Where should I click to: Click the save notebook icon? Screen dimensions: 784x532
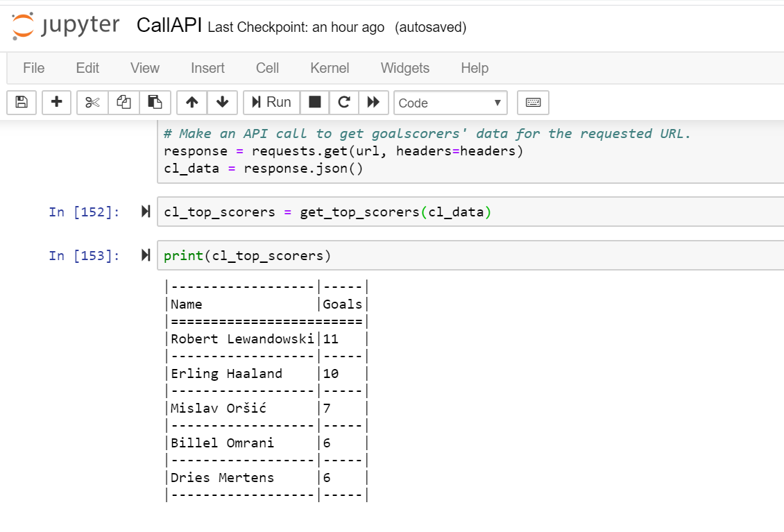point(21,102)
